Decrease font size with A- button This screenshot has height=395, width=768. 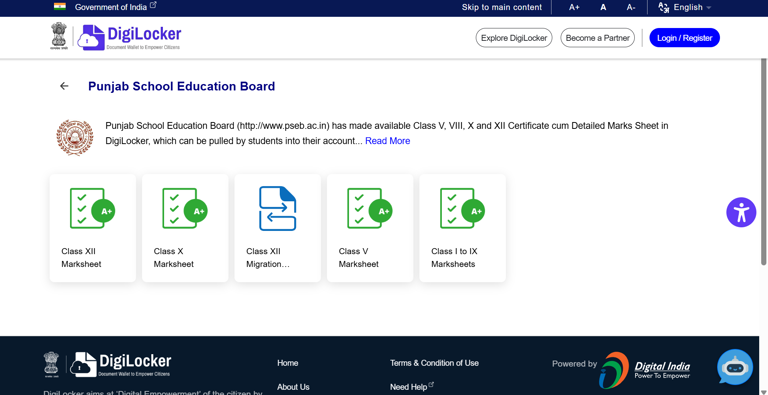point(631,7)
